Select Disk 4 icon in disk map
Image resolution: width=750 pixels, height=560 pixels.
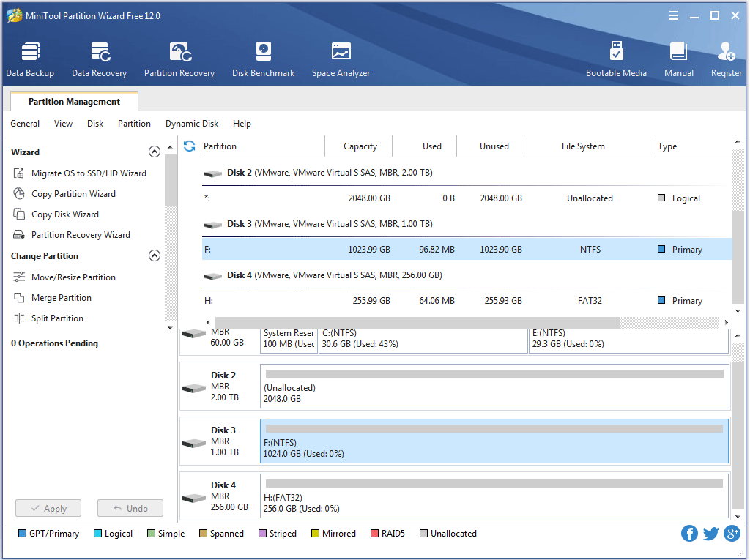coord(194,499)
